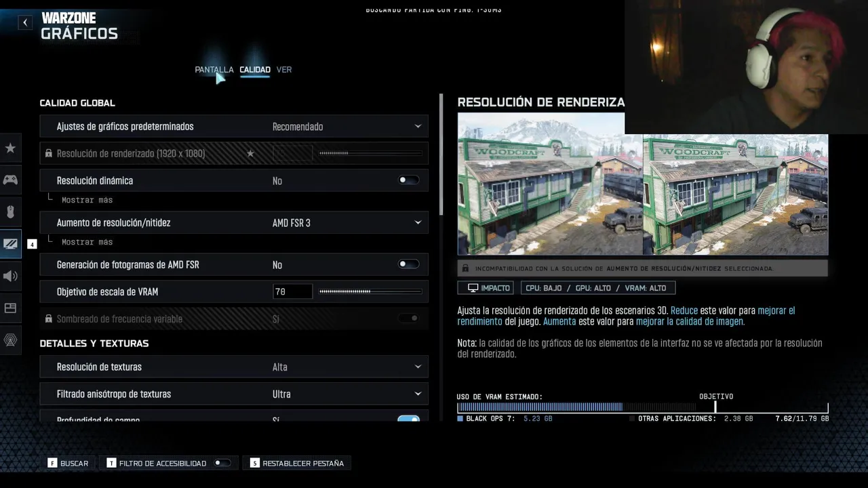
Task: Click the Black Ops 7 VRAM usage label
Action: (505, 419)
